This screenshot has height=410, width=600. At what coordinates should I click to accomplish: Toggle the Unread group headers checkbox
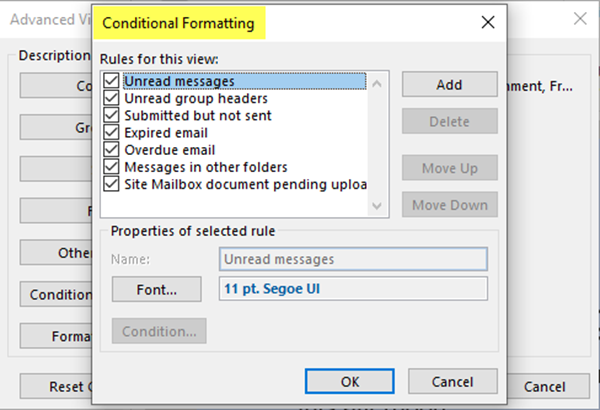[x=111, y=99]
